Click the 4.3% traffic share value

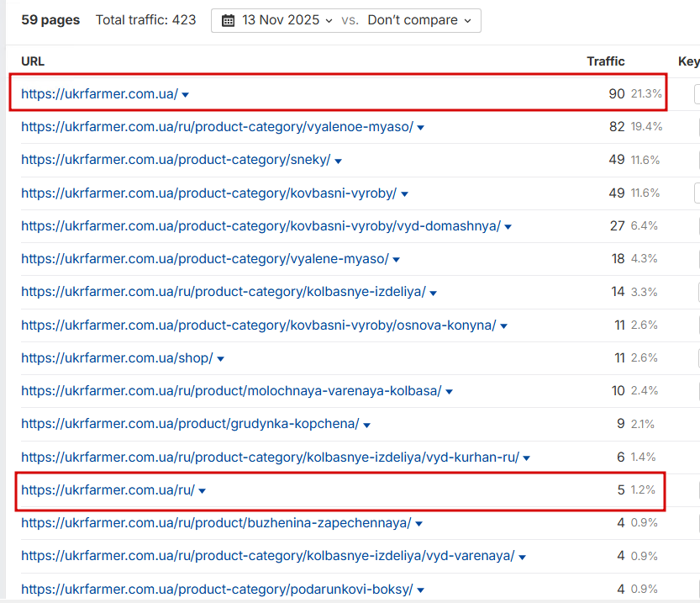click(644, 259)
